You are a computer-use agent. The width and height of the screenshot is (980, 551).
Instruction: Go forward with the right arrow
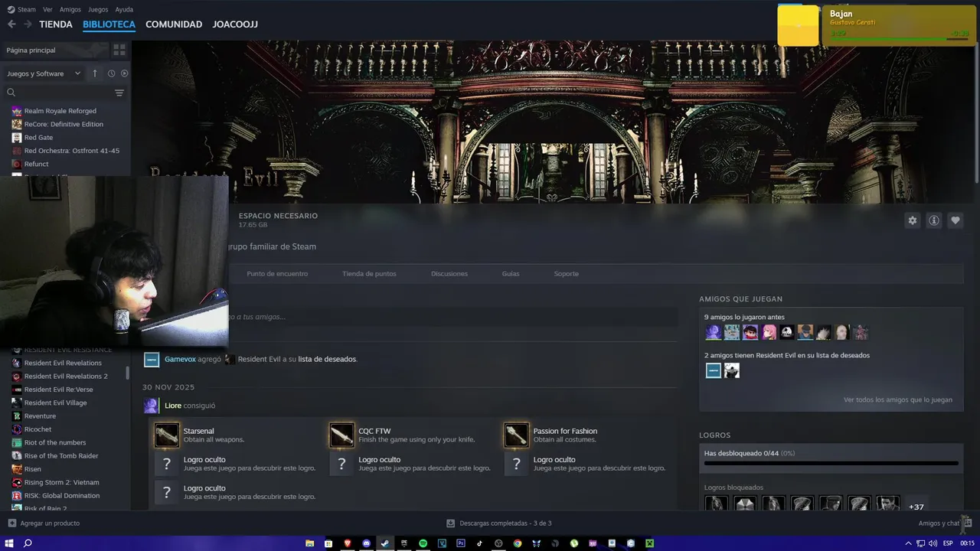tap(28, 24)
